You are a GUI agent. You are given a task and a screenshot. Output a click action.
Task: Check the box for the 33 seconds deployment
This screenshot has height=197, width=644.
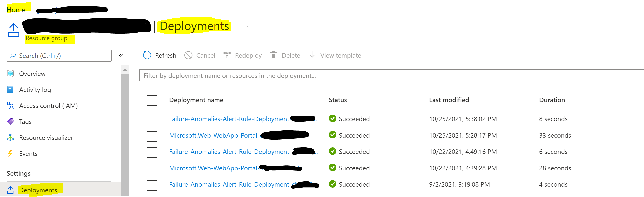(152, 136)
